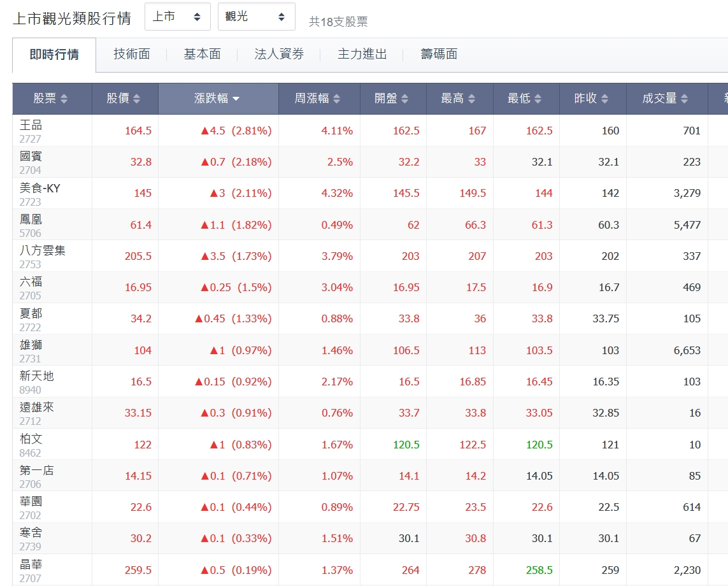Click 上市觀光類股行情 page title
The image size is (728, 586).
pos(72,18)
